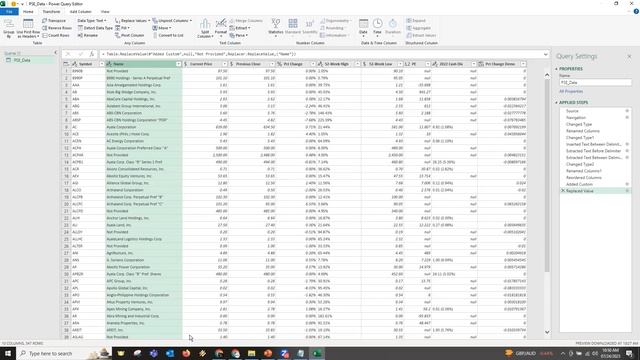Click Count Rows in the ribbon
The height and width of the screenshot is (360, 640).
(x=56, y=35)
